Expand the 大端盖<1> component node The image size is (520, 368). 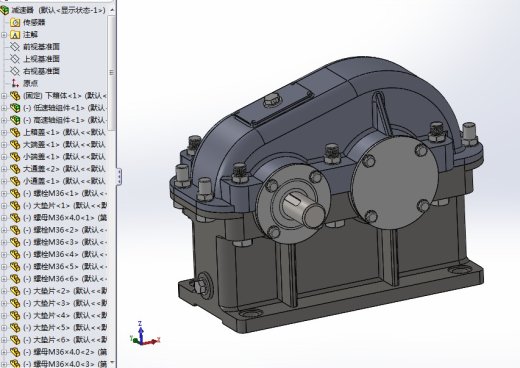(4, 145)
